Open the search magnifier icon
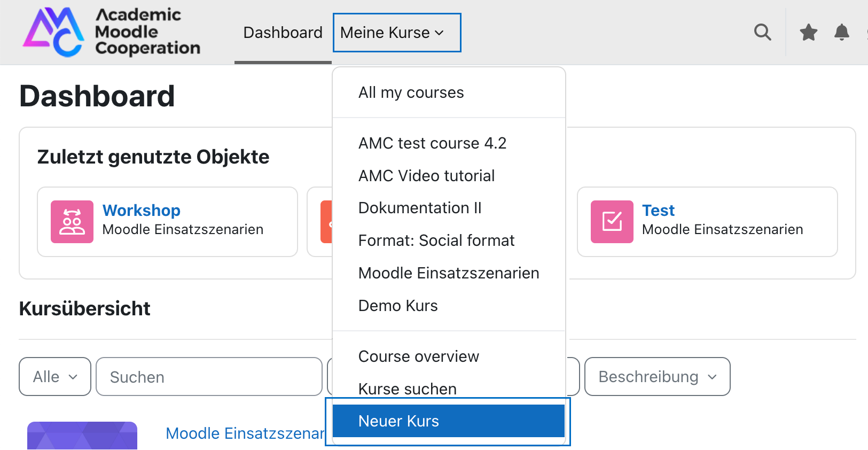This screenshot has height=450, width=868. (x=763, y=33)
